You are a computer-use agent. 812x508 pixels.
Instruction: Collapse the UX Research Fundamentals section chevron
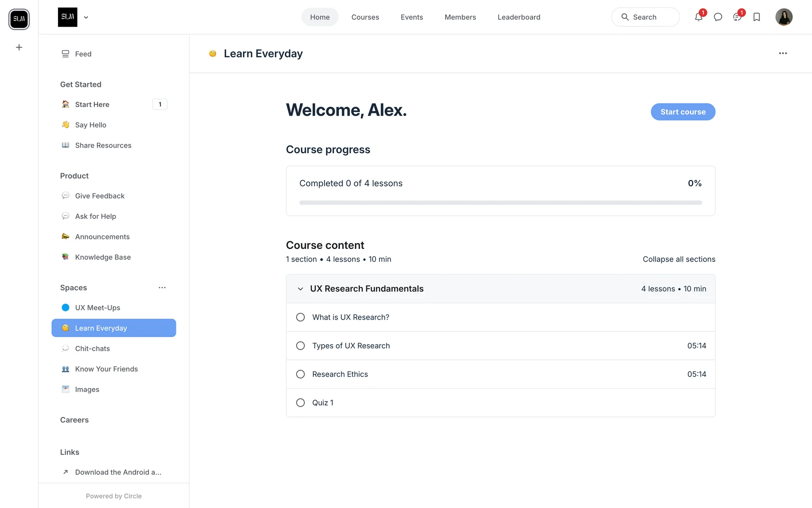[x=300, y=289]
